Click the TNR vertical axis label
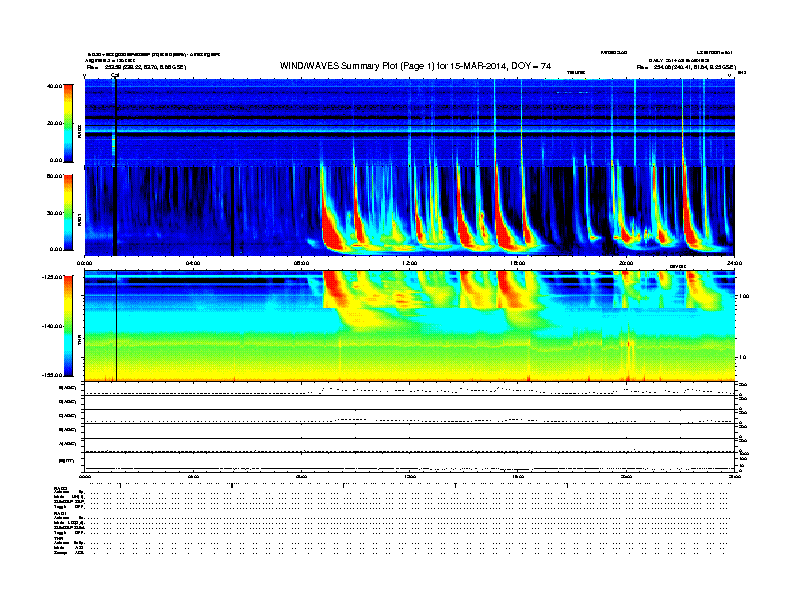The width and height of the screenshot is (792, 612). tap(79, 340)
